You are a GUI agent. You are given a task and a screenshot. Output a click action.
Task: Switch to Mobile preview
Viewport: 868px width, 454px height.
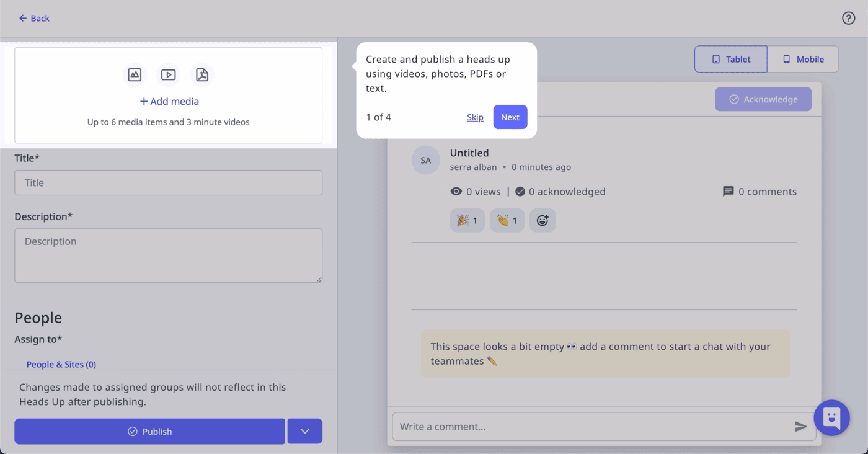[804, 59]
